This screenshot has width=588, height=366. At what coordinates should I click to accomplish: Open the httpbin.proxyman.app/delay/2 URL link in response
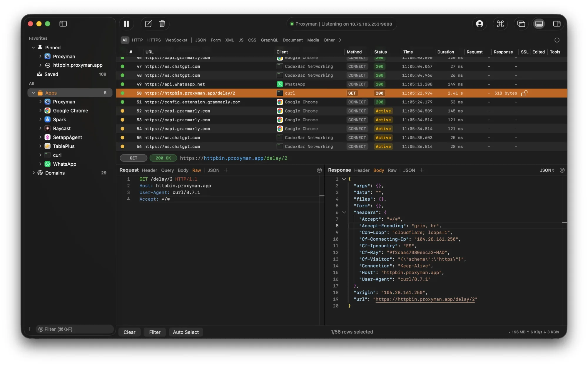coord(425,299)
